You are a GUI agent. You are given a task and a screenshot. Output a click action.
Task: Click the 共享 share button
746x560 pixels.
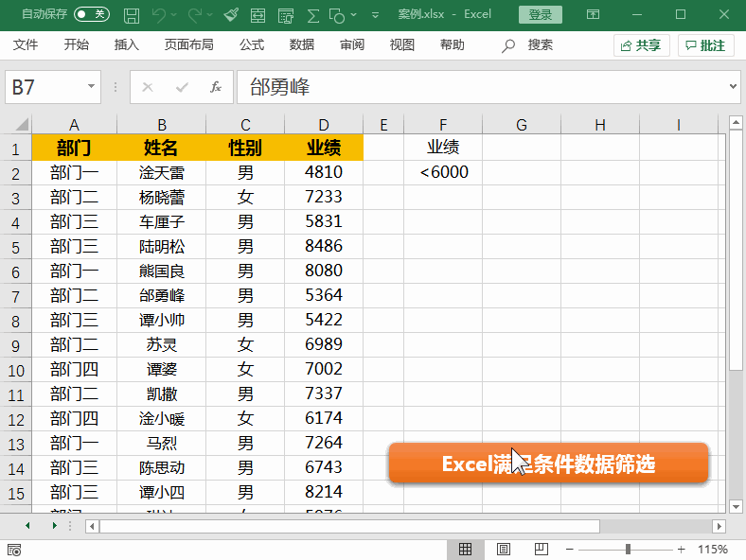point(641,45)
